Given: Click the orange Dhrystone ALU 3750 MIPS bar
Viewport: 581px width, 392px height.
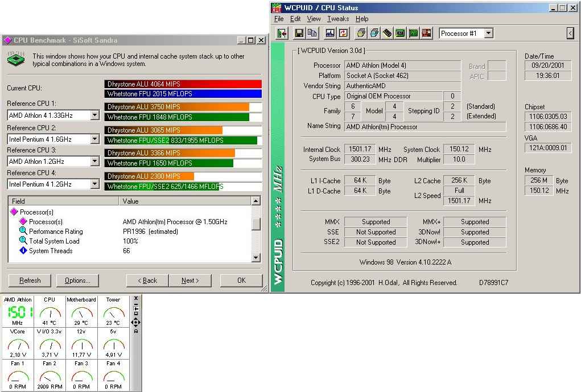Looking at the screenshot, I should coord(177,107).
